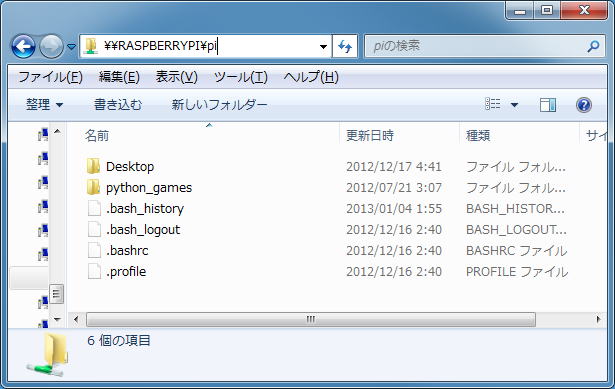Image resolution: width=615 pixels, height=389 pixels.
Task: Select the .bash_history file name
Action: [145, 209]
